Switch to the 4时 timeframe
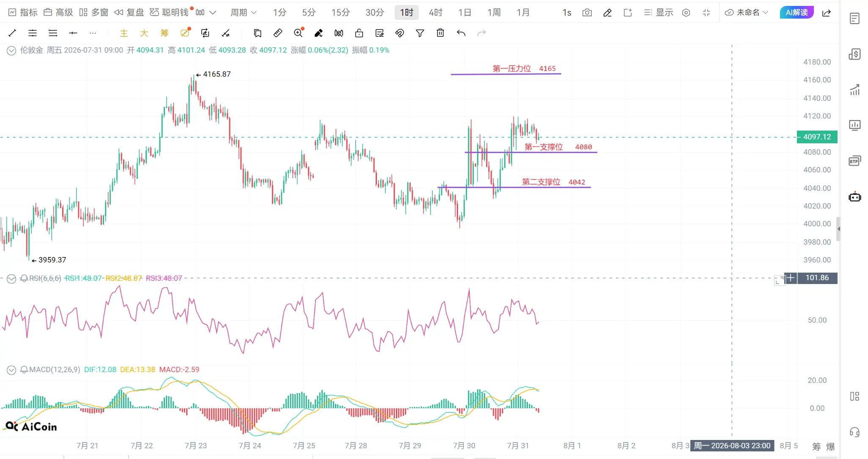Screen dimensions: 868x459 click(x=436, y=13)
